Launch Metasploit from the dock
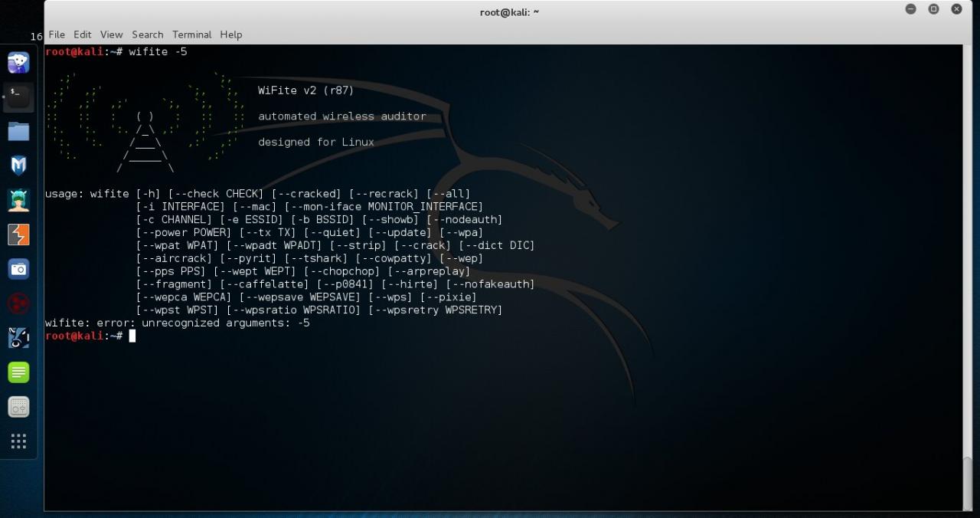 pos(18,166)
